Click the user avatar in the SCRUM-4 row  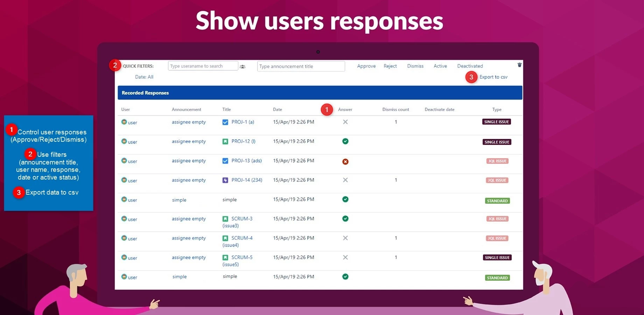[x=124, y=238]
